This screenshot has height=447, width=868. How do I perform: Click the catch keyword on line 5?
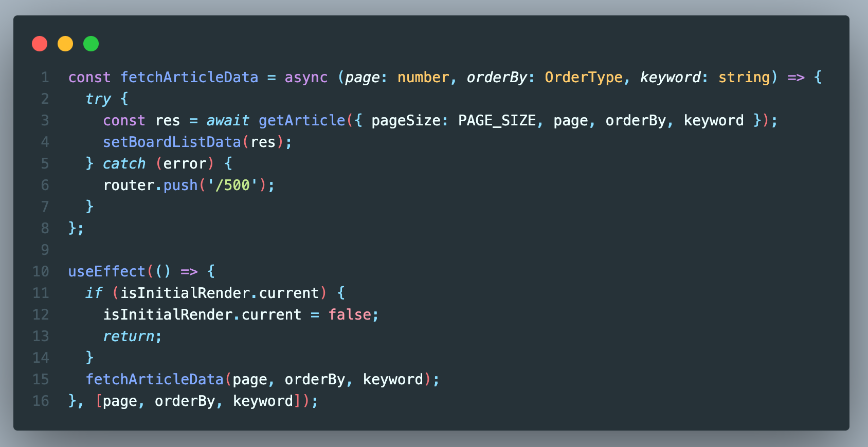[x=124, y=163]
